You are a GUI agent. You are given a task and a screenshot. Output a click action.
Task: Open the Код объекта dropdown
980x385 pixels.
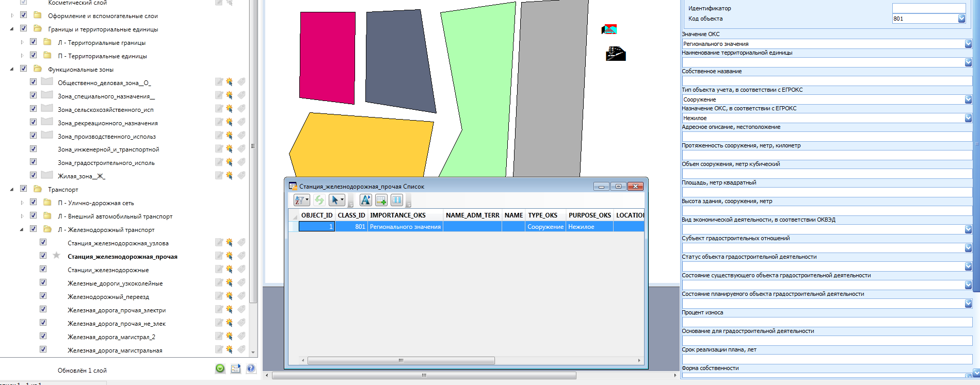(961, 19)
